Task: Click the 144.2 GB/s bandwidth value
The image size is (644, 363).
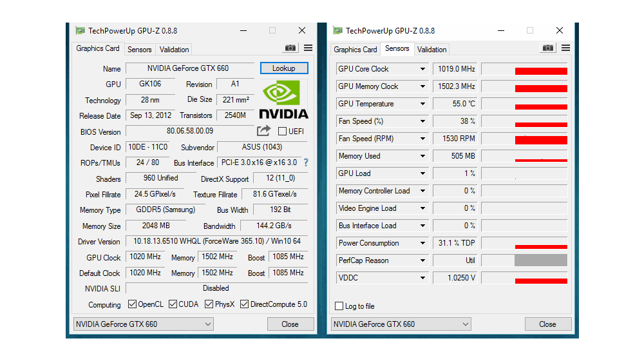Action: (x=274, y=226)
